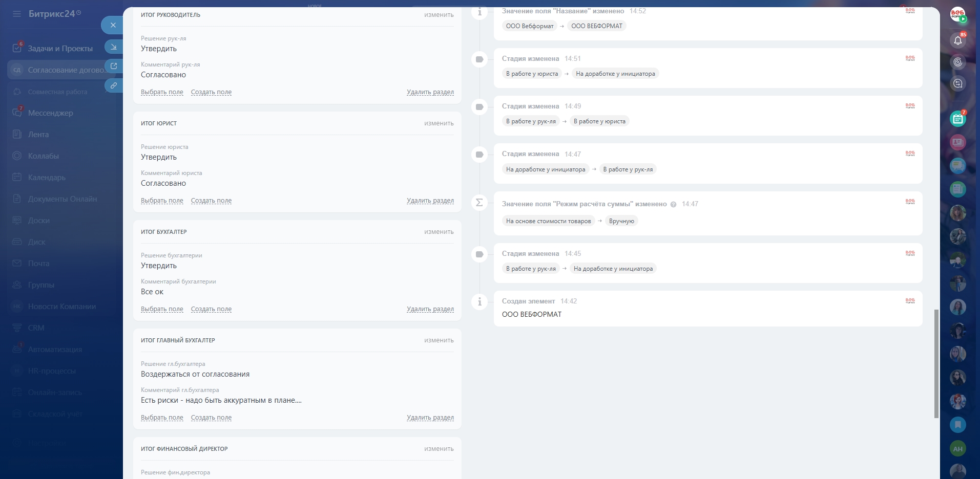Click "изменить" in Итог Бухгалтер section

(x=439, y=232)
